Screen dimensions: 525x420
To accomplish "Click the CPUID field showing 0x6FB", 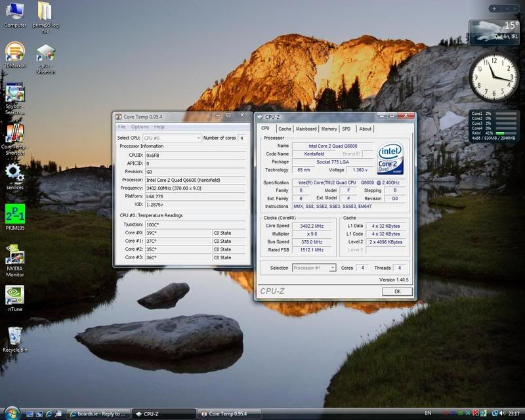I will pyautogui.click(x=196, y=156).
